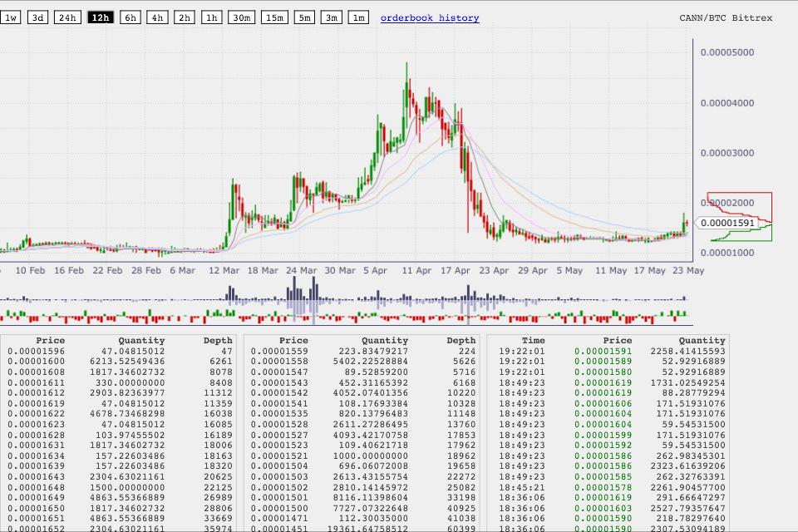Pick the 15m timeframe

(274, 17)
